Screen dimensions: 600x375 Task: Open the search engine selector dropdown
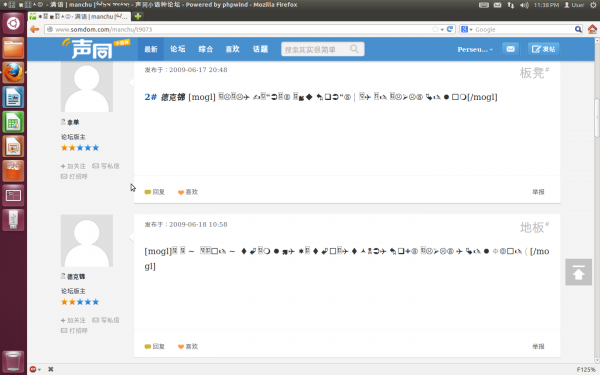[x=467, y=29]
